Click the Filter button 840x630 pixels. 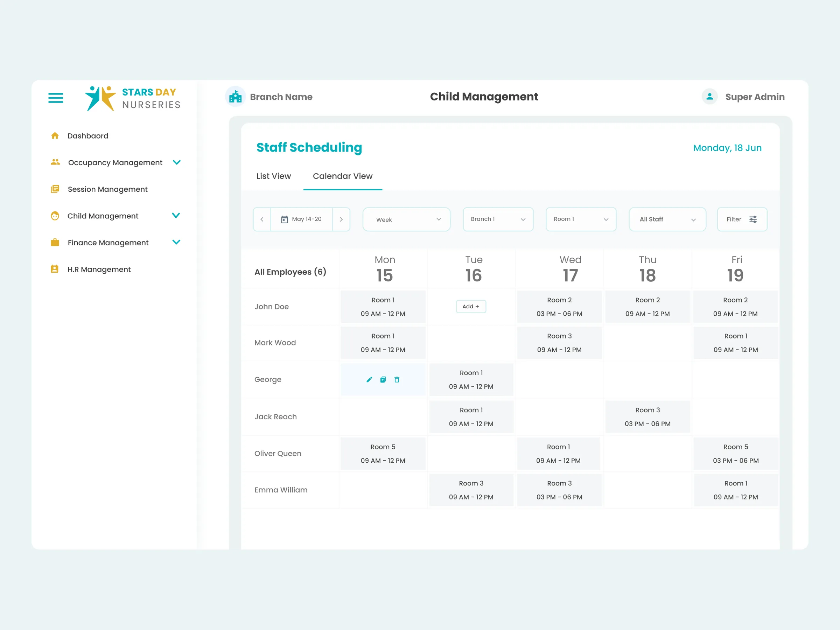pyautogui.click(x=742, y=219)
